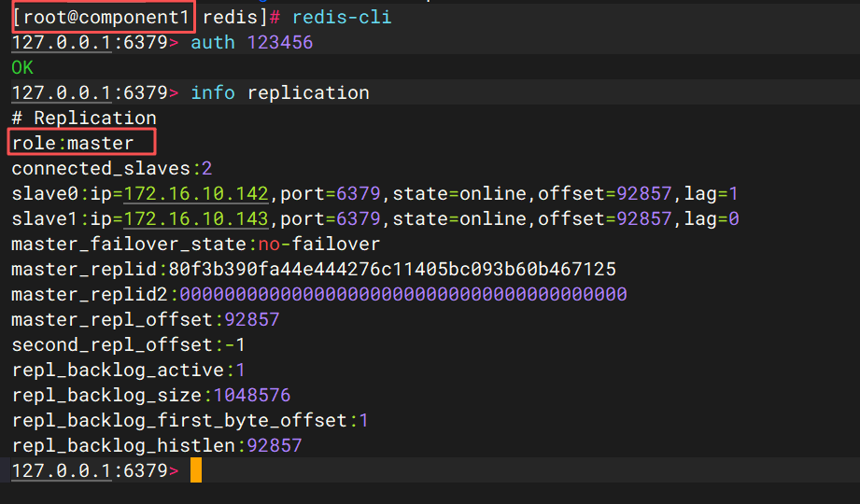Click the repl_backlog_size value 1048576
Screen dimensions: 860x504
(x=252, y=396)
